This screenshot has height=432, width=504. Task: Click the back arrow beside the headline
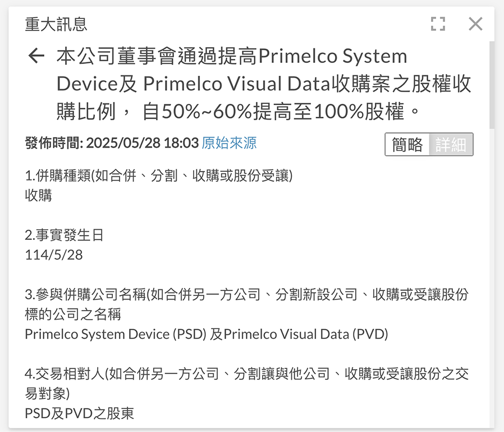[x=36, y=56]
